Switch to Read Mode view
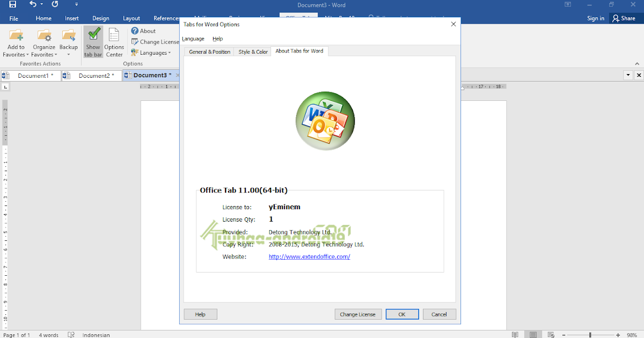The width and height of the screenshot is (644, 338). pos(515,334)
